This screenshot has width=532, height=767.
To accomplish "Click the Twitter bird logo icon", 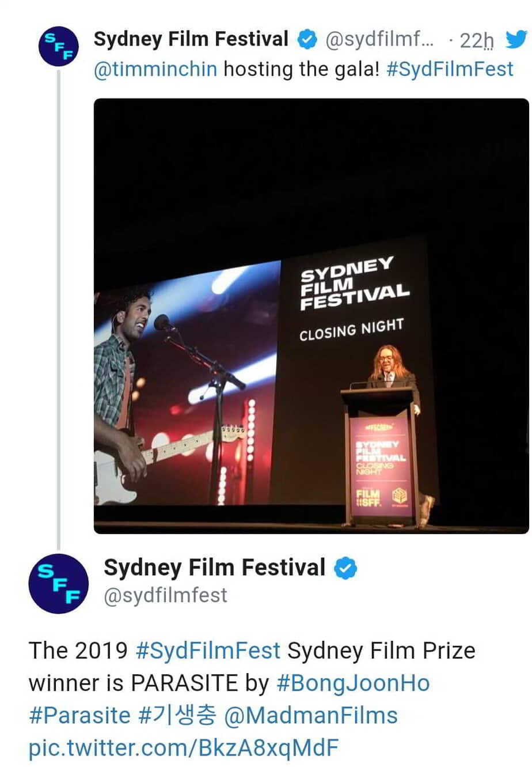I will point(516,40).
